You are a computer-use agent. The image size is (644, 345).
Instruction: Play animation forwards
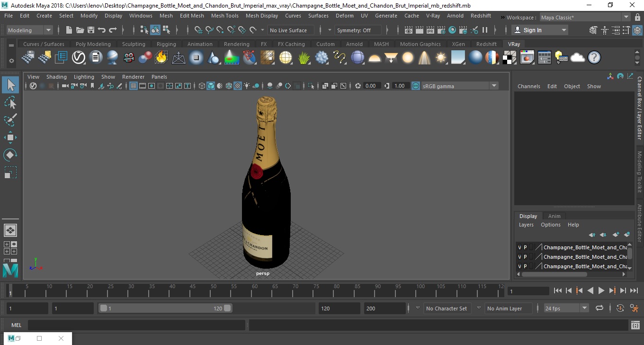coord(601,291)
